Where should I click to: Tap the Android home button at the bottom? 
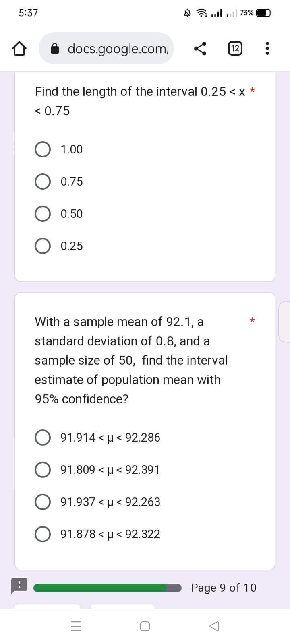(x=145, y=626)
